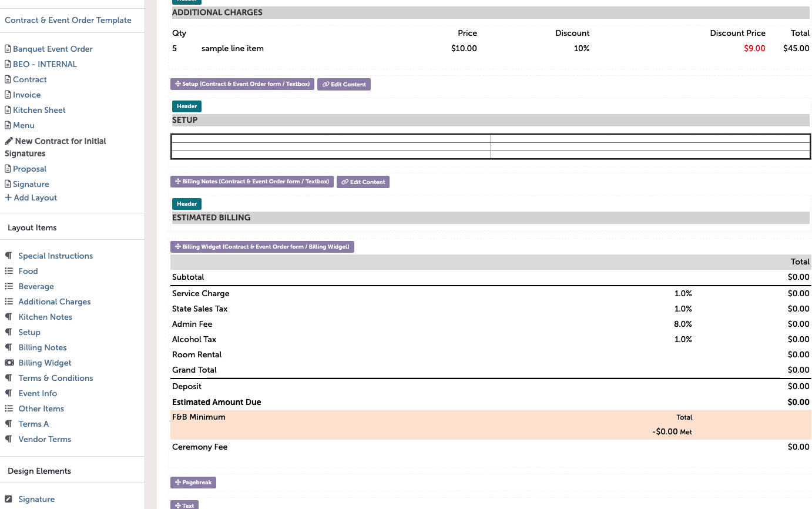
Task: Click the Pagebreak element badge
Action: pos(193,482)
